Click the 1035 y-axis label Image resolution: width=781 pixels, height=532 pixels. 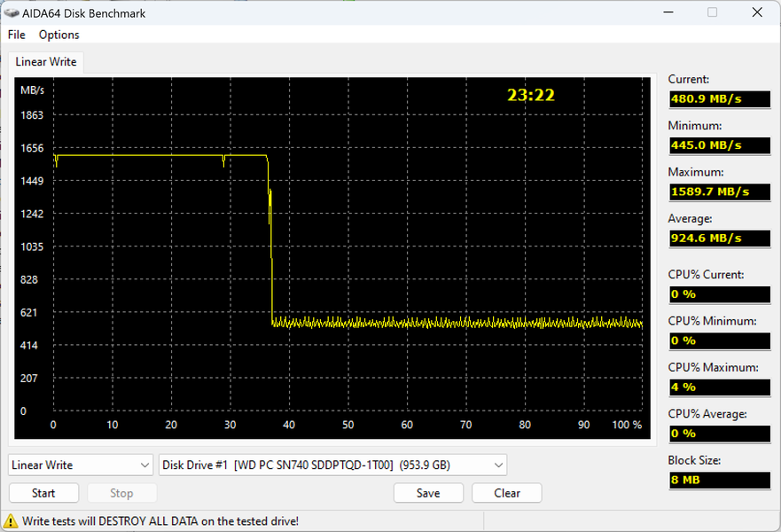coord(32,246)
